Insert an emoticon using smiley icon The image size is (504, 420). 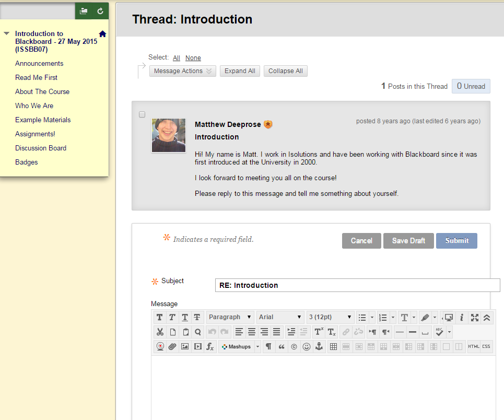[x=307, y=346]
